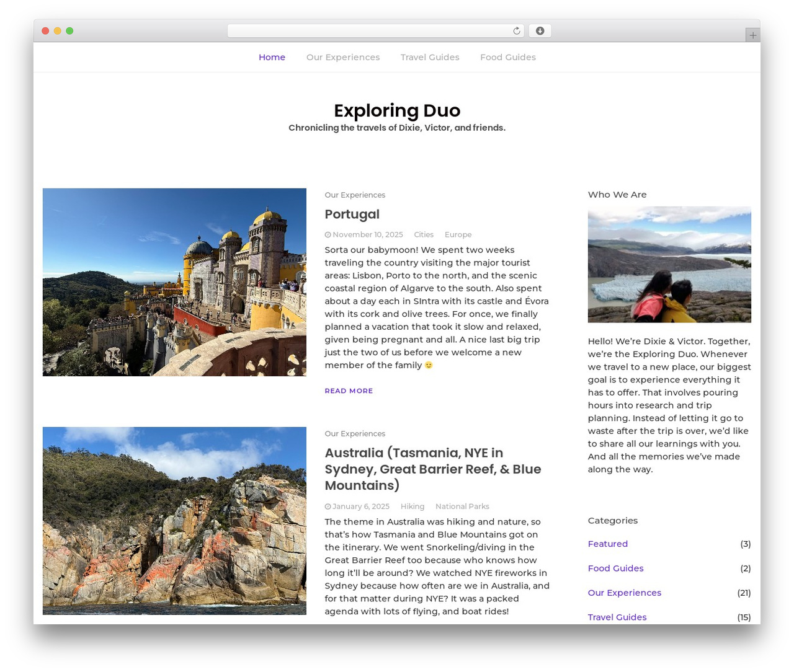This screenshot has height=672, width=794.
Task: Open the Home menu item
Action: pos(272,57)
